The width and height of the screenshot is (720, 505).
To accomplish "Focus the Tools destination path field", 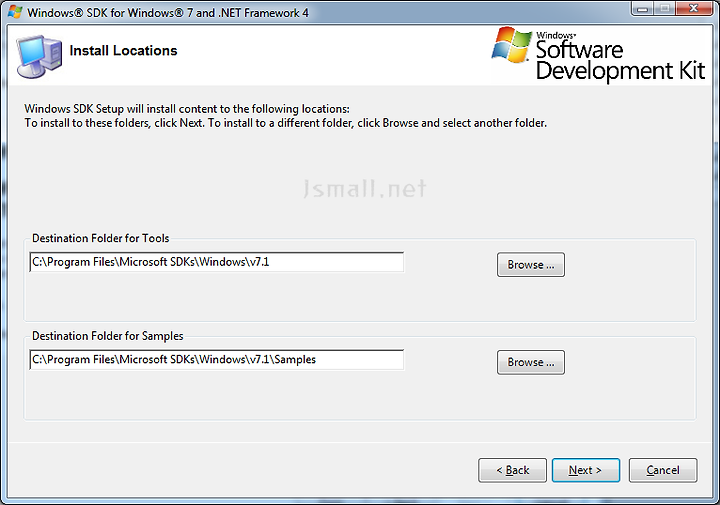I will 217,262.
